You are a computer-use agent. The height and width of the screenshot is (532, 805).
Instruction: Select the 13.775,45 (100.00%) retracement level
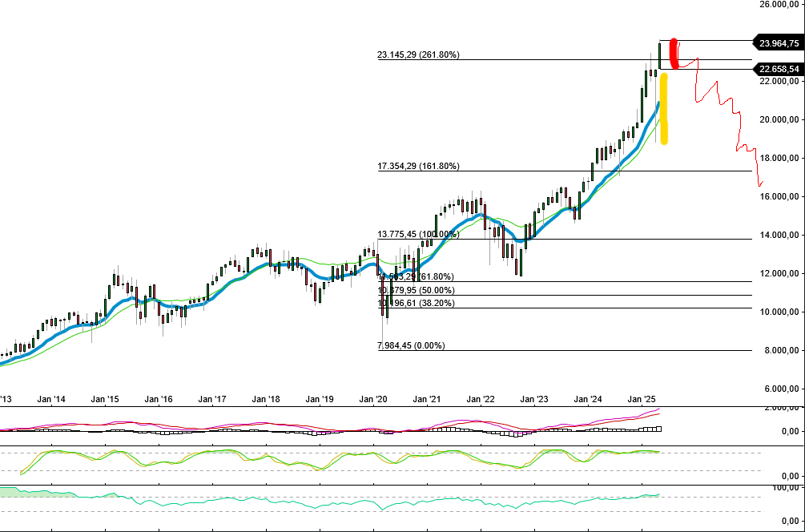tap(417, 235)
